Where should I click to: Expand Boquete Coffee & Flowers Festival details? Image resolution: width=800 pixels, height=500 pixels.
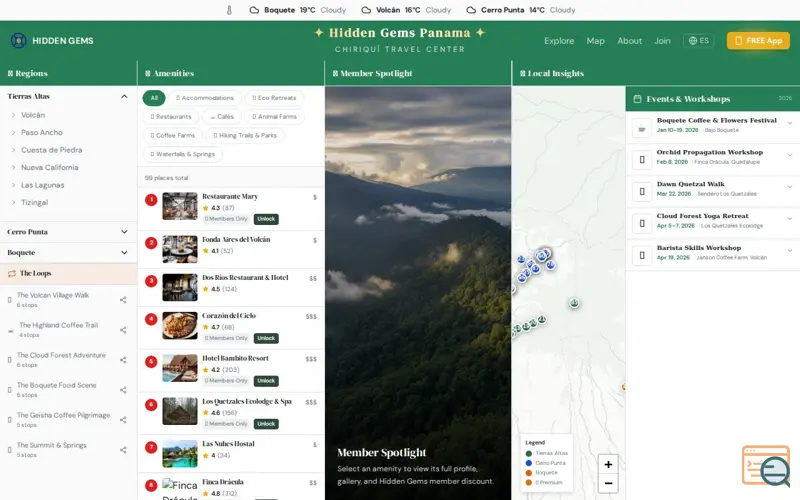pyautogui.click(x=789, y=123)
